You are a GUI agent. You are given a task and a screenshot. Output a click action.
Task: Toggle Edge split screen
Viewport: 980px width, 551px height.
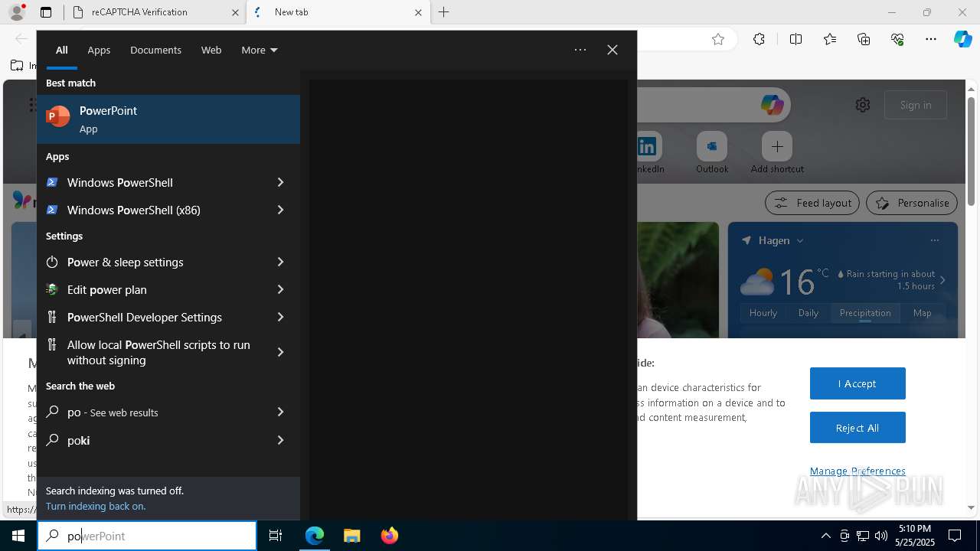[795, 40]
